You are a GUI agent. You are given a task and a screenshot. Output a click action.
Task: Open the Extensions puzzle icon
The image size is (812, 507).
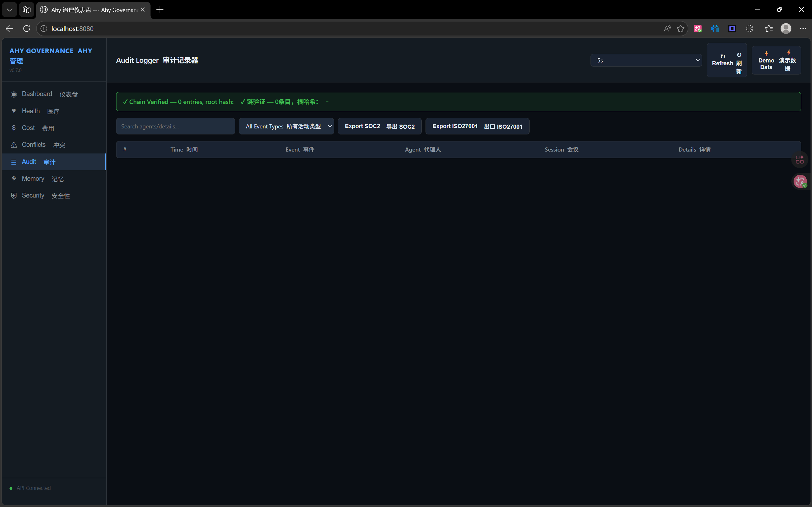point(749,29)
